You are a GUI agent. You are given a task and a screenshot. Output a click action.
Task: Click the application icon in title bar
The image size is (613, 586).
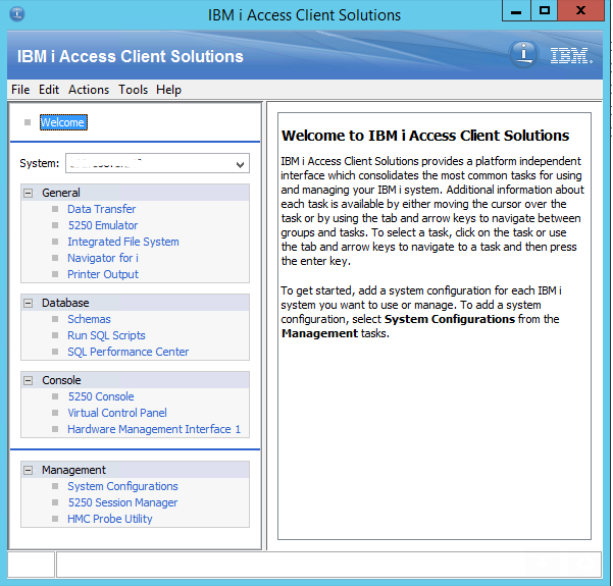point(17,14)
